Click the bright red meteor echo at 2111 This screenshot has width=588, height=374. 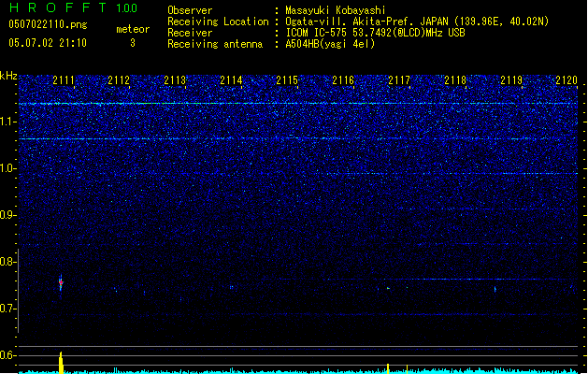[x=61, y=283]
